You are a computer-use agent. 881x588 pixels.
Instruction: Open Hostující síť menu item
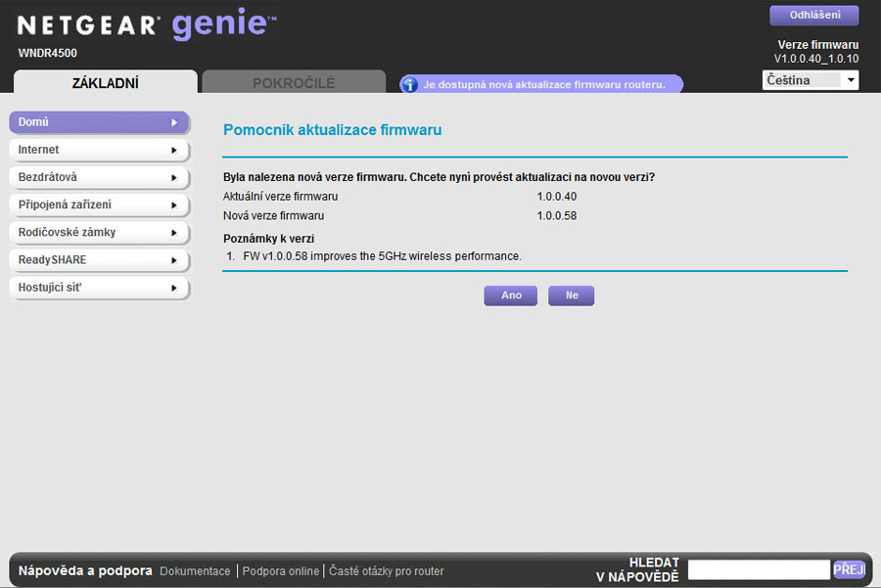[x=99, y=288]
